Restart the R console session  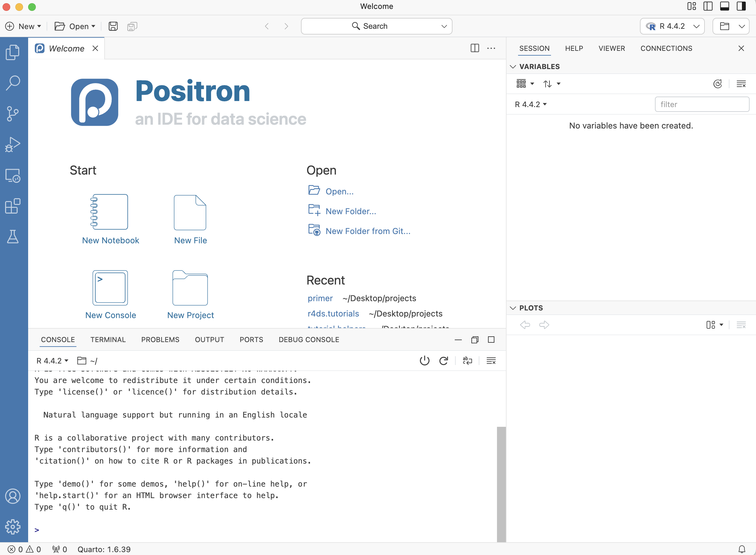[x=444, y=361]
